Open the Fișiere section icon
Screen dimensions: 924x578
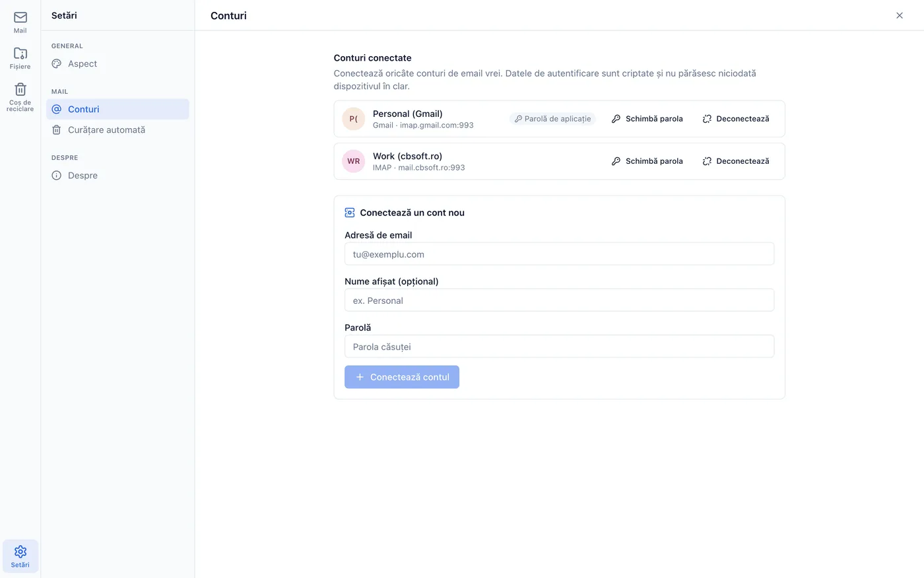coord(20,54)
